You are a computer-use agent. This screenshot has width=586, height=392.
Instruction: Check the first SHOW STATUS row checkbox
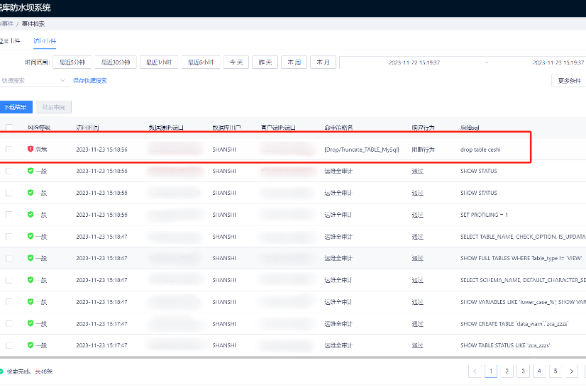[9, 171]
